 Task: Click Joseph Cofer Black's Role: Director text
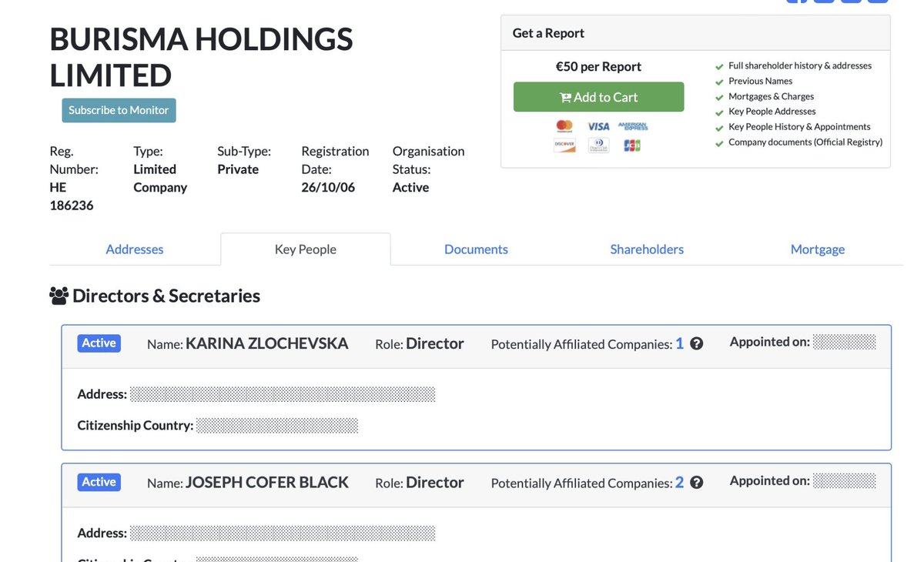(x=420, y=482)
